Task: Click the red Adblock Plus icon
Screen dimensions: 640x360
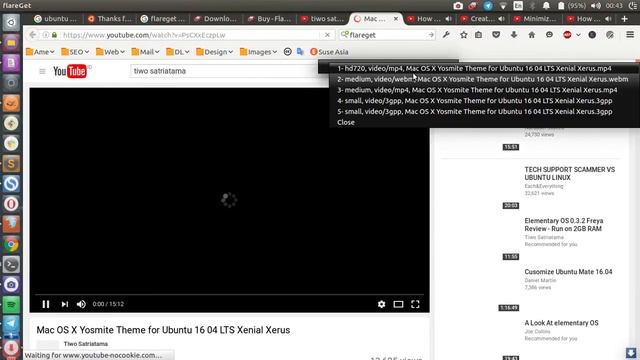Action: [567, 35]
